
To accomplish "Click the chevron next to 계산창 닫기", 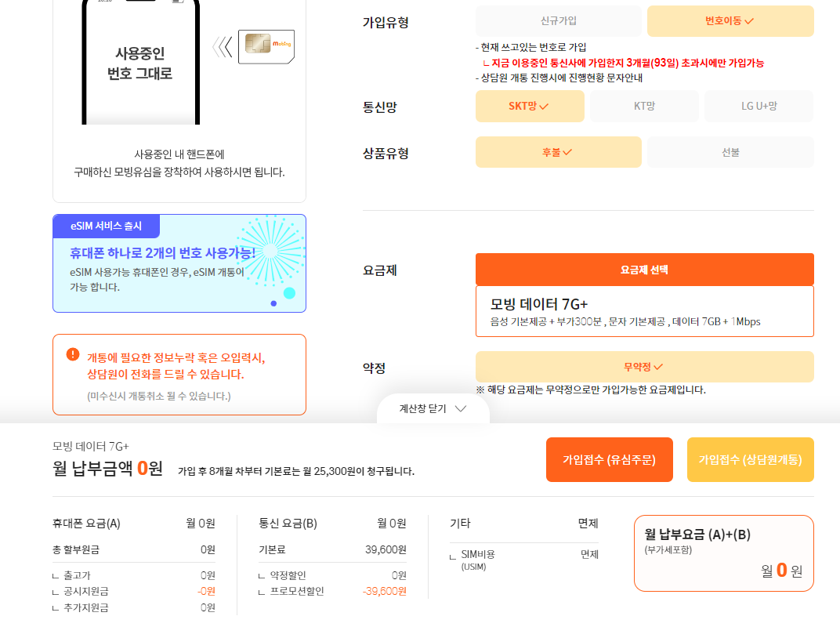I will [461, 409].
